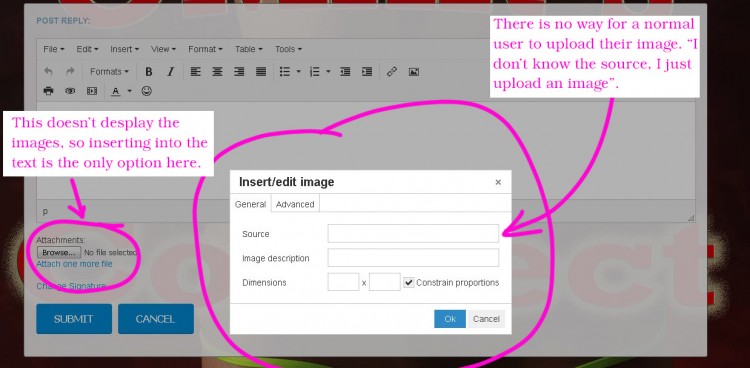
Task: Click Attach one more file link
Action: click(74, 264)
